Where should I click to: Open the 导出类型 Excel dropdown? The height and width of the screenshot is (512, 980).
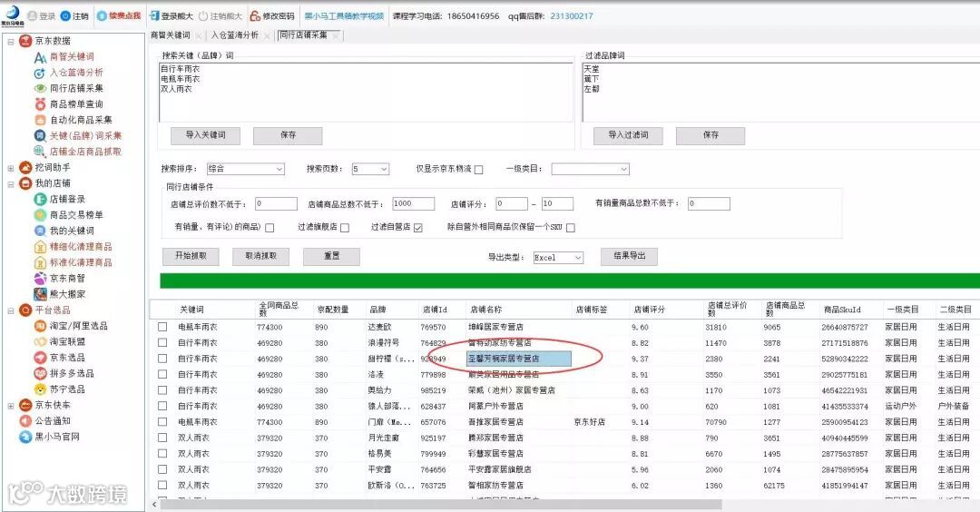(x=558, y=258)
